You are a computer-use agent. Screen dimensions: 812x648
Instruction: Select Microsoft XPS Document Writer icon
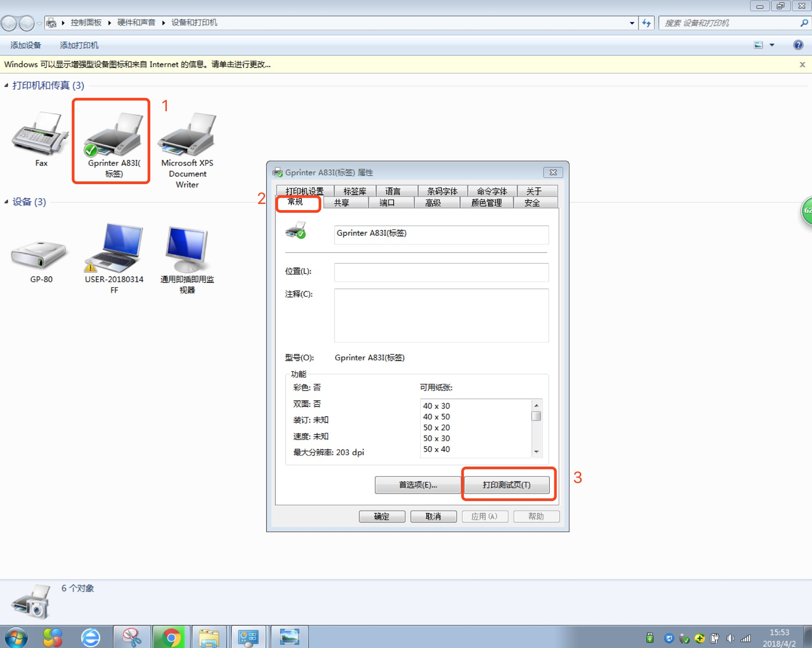188,134
